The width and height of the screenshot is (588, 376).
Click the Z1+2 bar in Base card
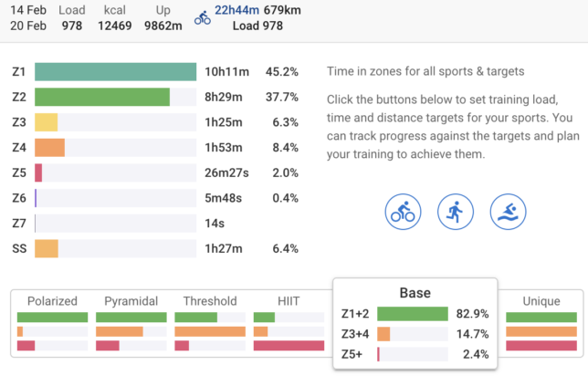pyautogui.click(x=413, y=314)
